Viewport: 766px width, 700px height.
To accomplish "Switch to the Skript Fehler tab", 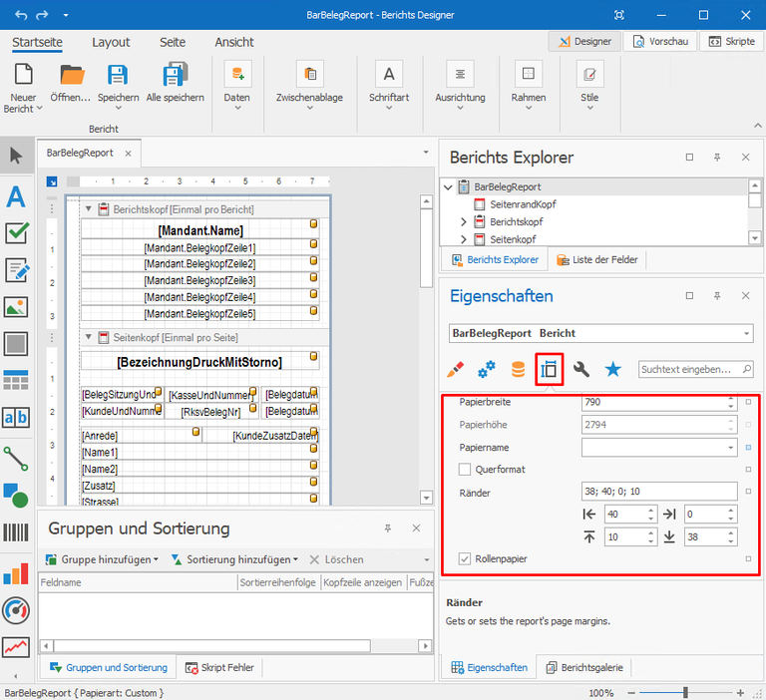I will coord(219,667).
